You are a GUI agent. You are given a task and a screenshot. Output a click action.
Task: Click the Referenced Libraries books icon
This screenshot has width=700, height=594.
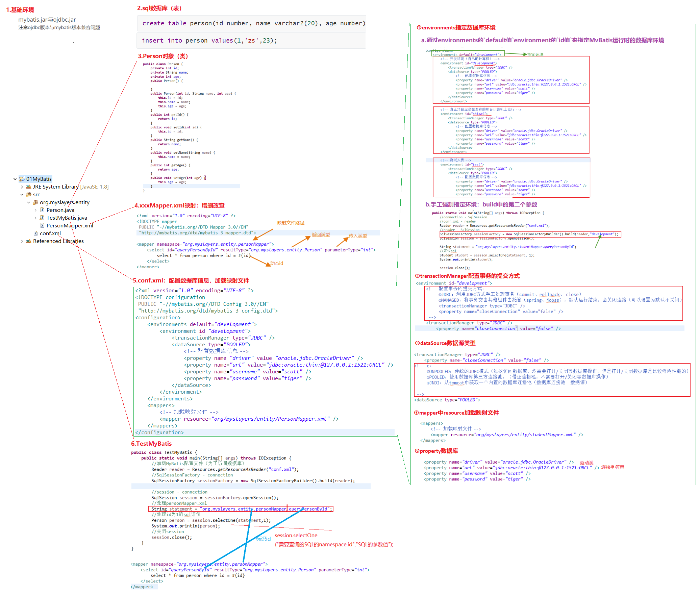[x=29, y=241]
